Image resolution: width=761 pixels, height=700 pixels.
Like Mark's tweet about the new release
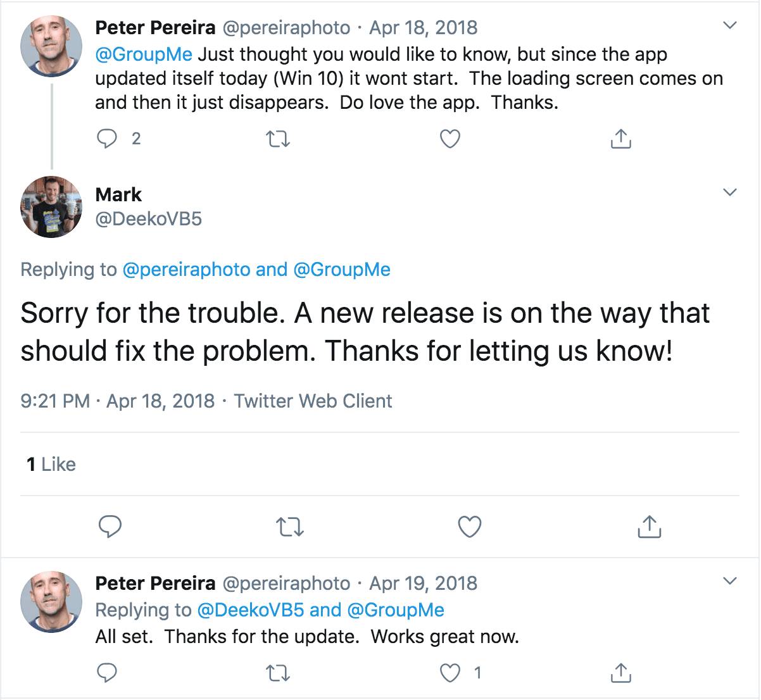(x=469, y=527)
